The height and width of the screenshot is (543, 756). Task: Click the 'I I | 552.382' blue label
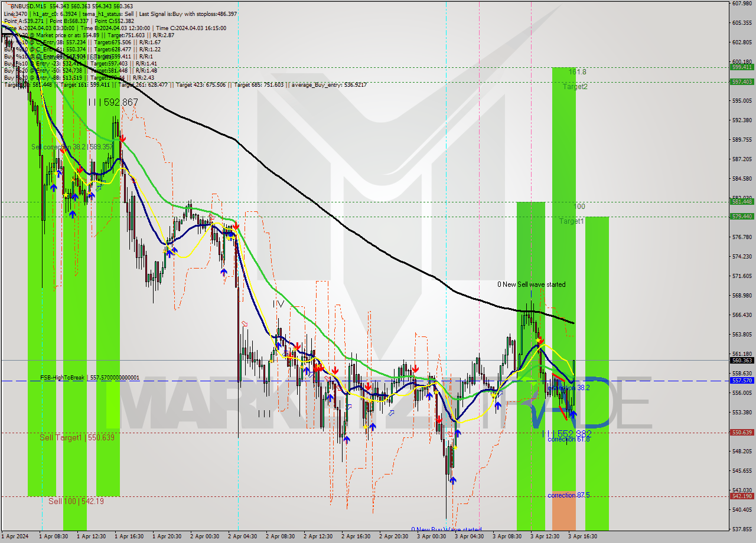567,433
